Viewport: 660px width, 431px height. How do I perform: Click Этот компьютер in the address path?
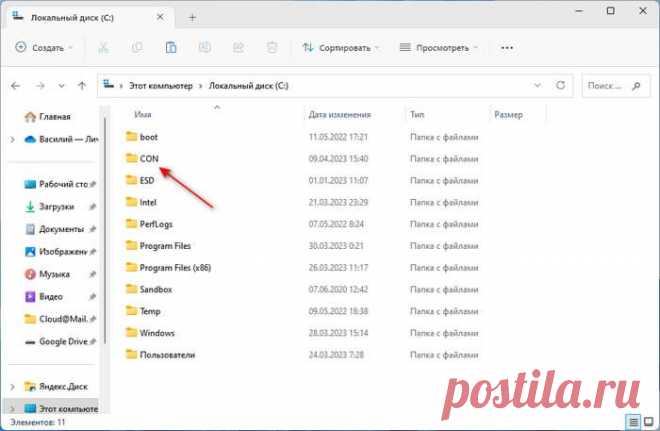tap(161, 86)
